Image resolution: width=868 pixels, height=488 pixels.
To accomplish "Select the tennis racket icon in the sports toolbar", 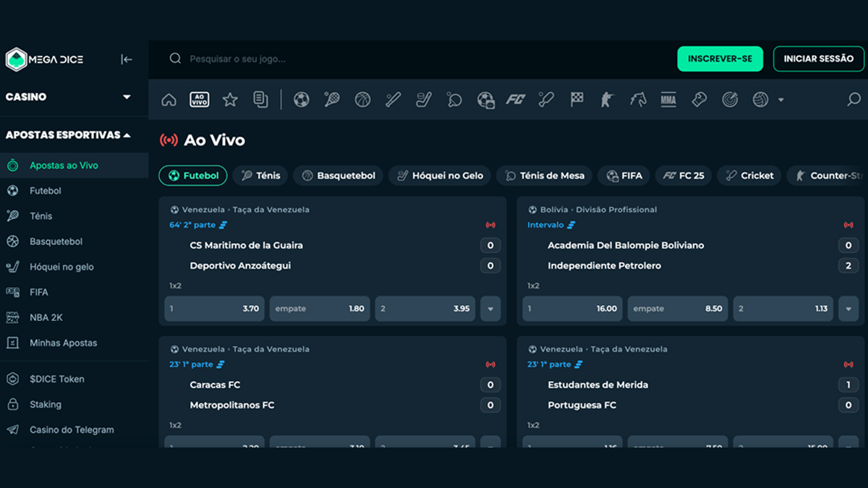I will (332, 100).
